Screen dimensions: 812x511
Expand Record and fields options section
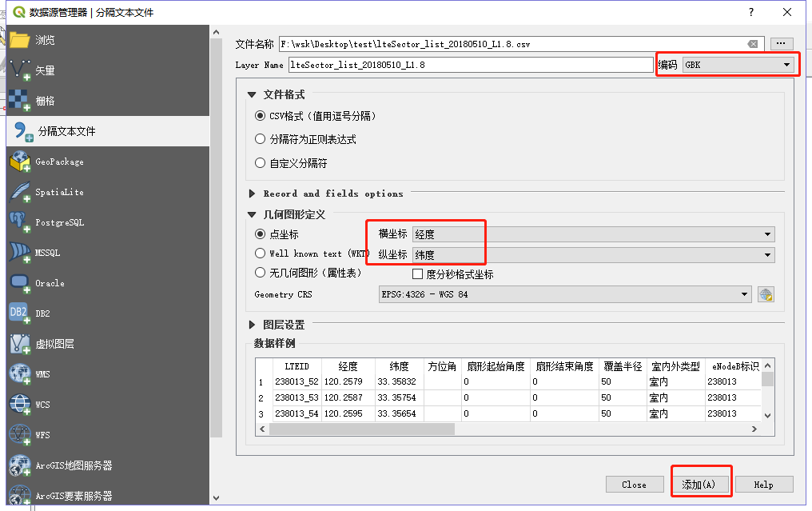(252, 194)
